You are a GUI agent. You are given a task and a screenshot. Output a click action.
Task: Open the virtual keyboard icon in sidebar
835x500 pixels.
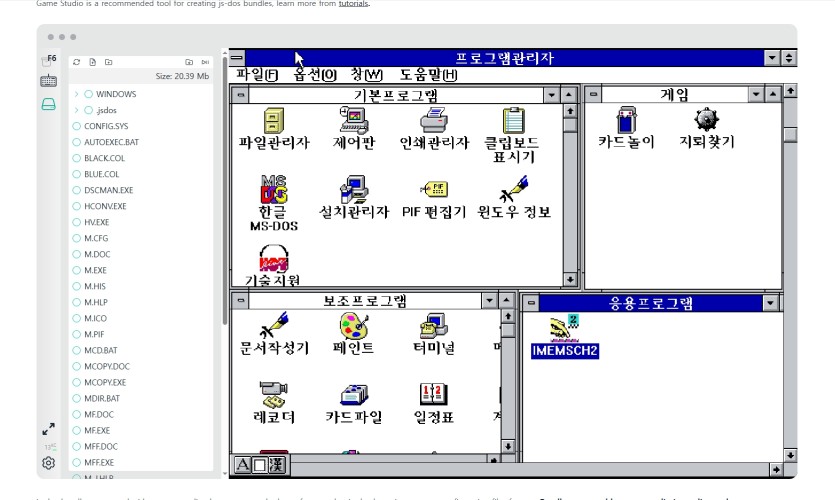(48, 81)
